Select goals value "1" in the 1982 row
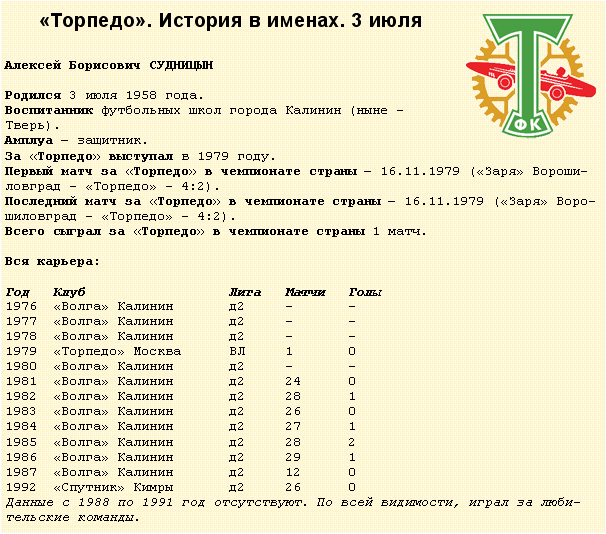The image size is (606, 534). click(x=352, y=396)
